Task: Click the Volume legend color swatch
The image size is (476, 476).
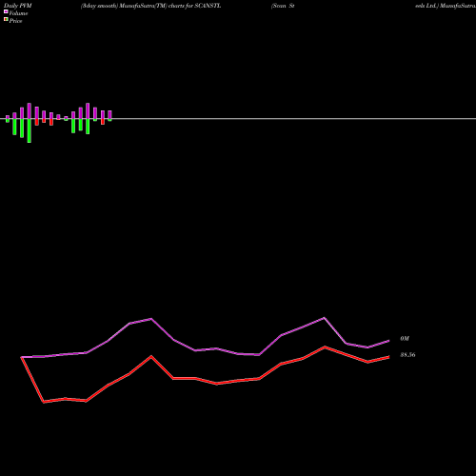Action: coord(6,11)
